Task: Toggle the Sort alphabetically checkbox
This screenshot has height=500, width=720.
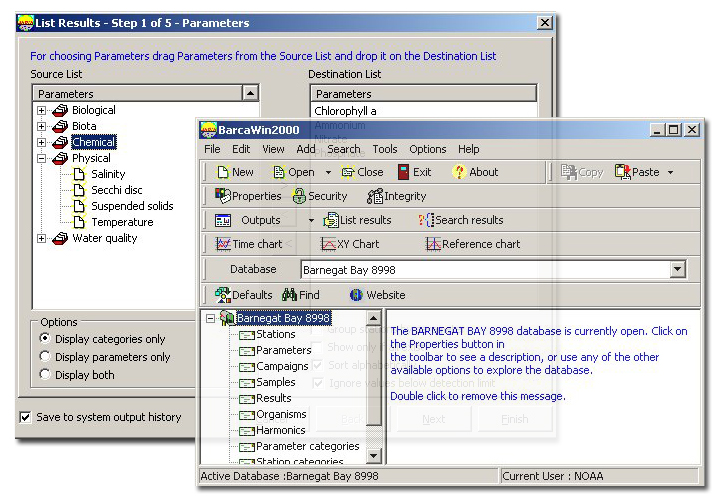Action: point(317,365)
